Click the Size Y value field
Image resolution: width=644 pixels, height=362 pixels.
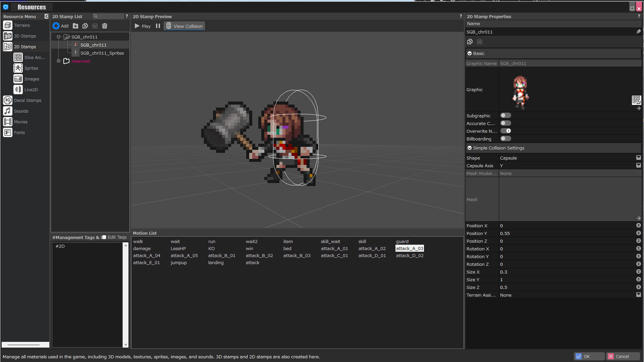point(567,280)
